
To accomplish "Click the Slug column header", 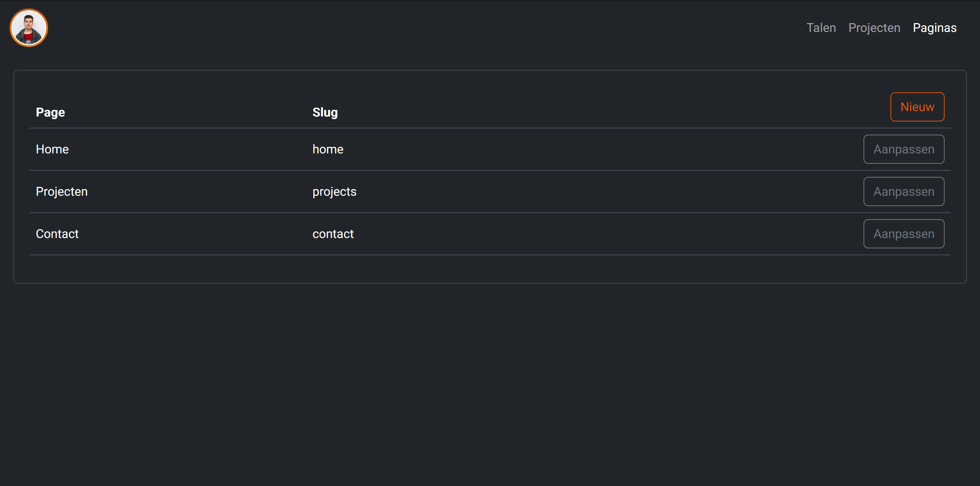I will [325, 112].
